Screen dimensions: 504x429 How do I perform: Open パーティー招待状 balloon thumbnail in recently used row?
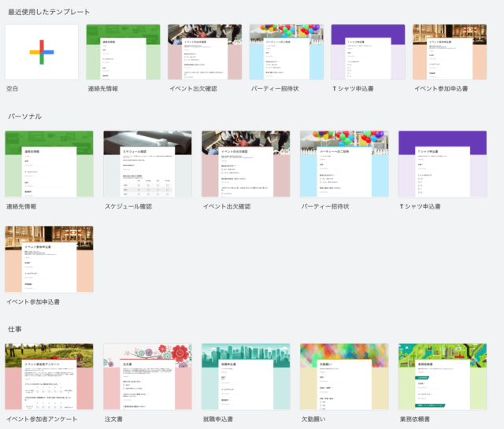click(287, 52)
